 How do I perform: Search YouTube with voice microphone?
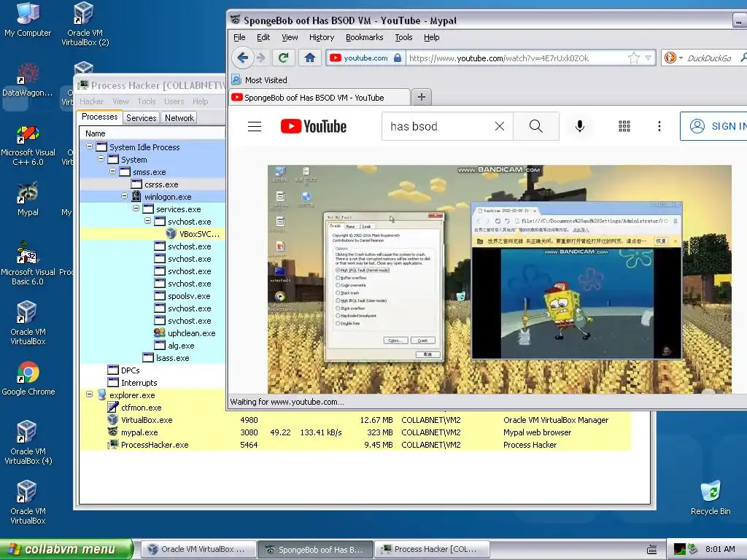point(580,126)
